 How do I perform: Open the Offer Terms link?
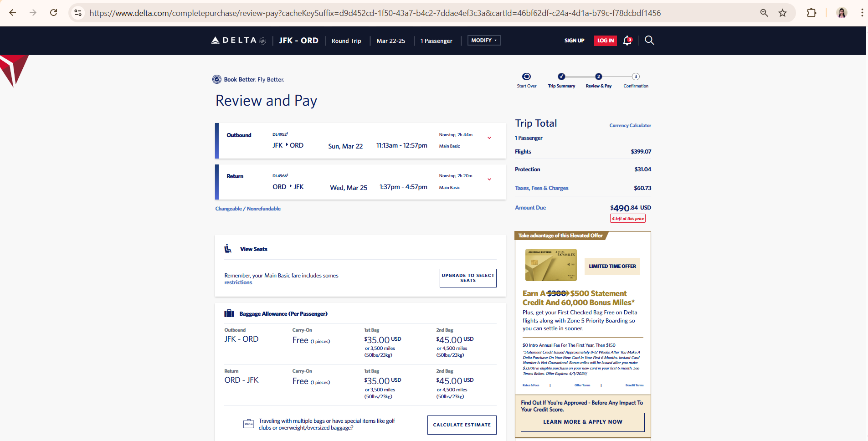(582, 385)
